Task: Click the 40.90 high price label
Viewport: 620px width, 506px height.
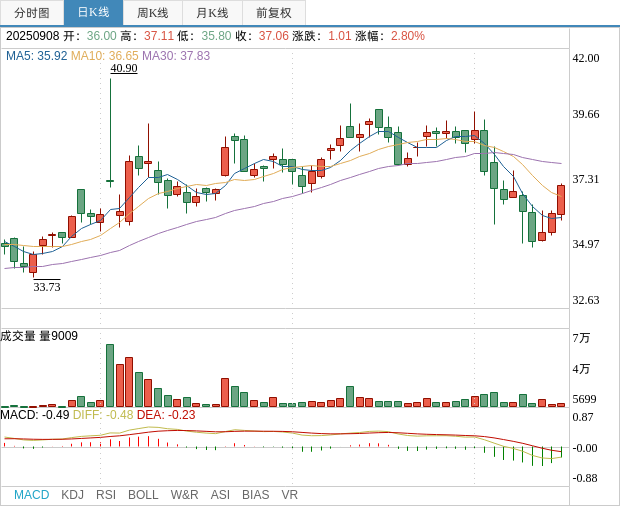Action: tap(124, 68)
